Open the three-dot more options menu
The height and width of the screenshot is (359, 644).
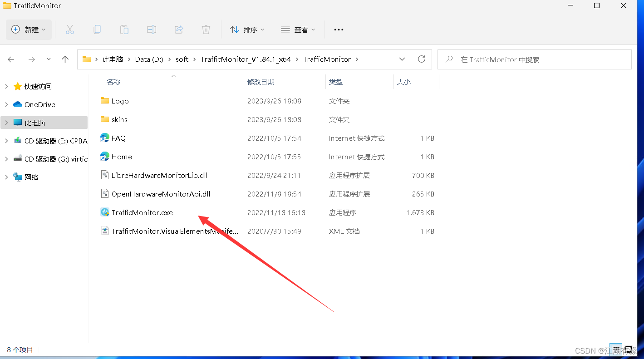pos(339,30)
